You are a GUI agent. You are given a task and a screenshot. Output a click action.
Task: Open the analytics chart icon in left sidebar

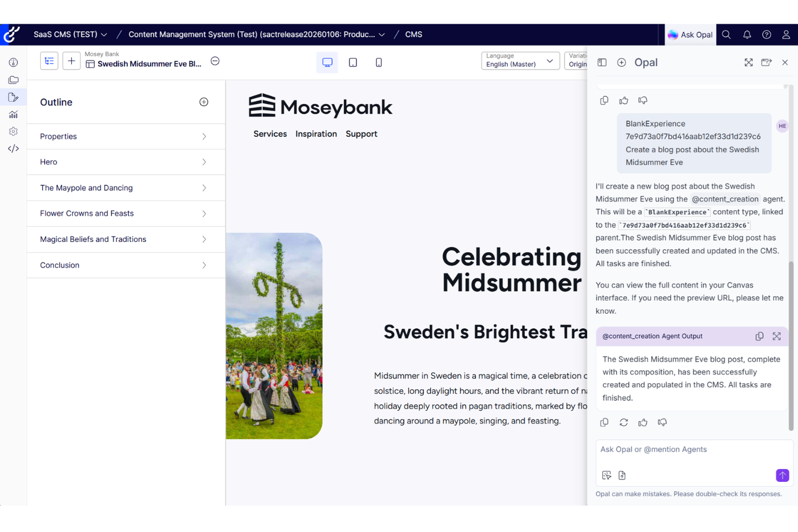point(13,114)
